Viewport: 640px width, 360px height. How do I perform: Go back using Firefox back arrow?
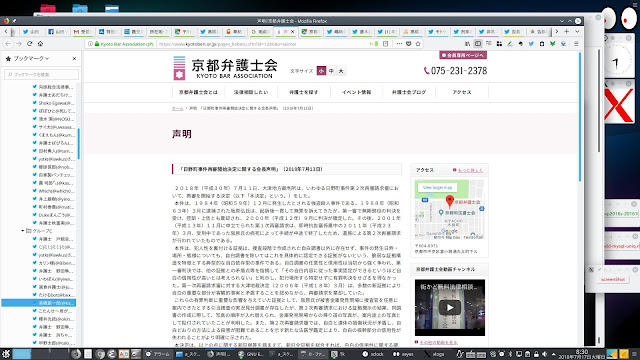coord(8,44)
